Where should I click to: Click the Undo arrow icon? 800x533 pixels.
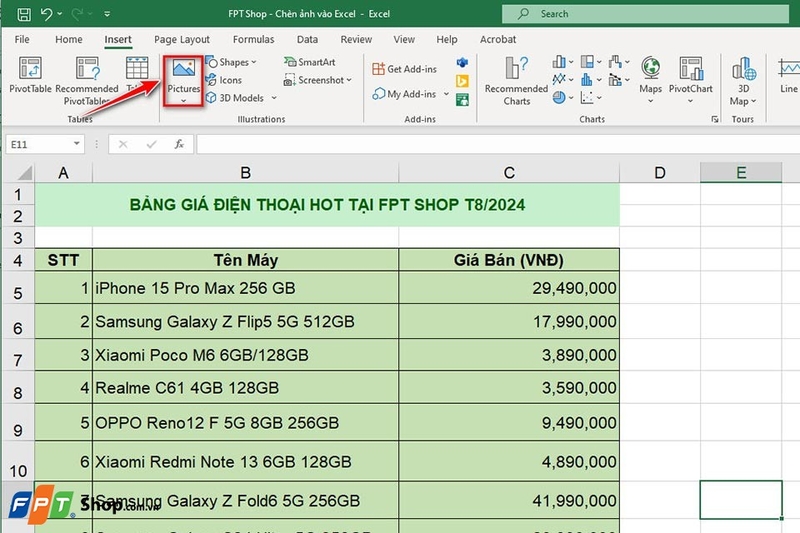click(46, 14)
